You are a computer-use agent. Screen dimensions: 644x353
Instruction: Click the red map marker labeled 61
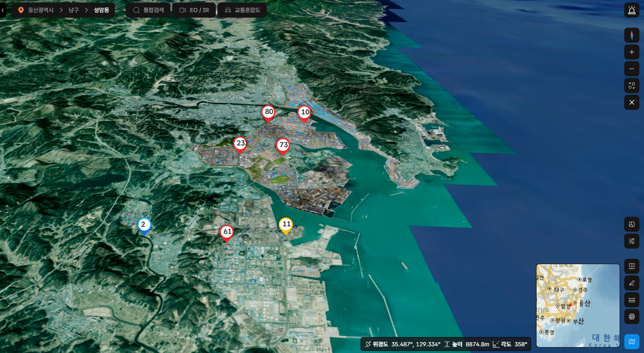pyautogui.click(x=227, y=233)
